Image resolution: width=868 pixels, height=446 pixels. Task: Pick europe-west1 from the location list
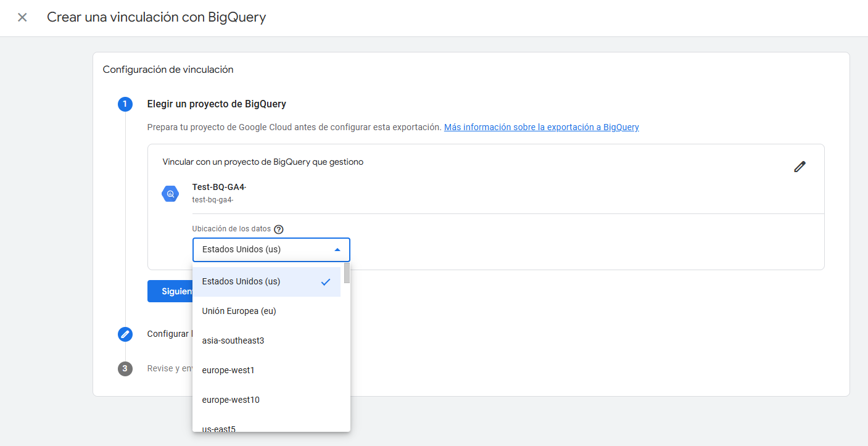click(x=228, y=370)
